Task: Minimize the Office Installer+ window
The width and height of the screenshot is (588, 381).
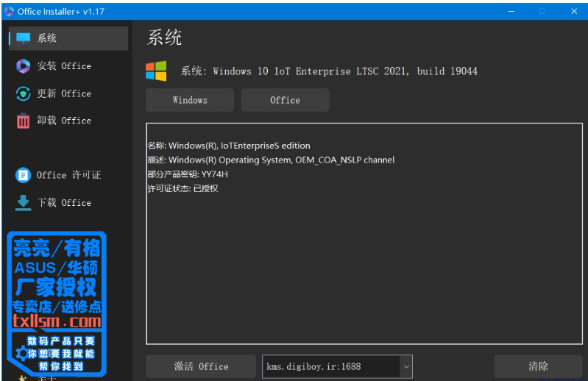Action: click(511, 11)
